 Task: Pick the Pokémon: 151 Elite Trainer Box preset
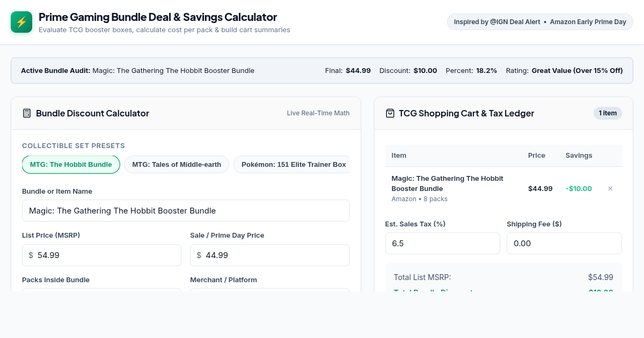click(291, 165)
